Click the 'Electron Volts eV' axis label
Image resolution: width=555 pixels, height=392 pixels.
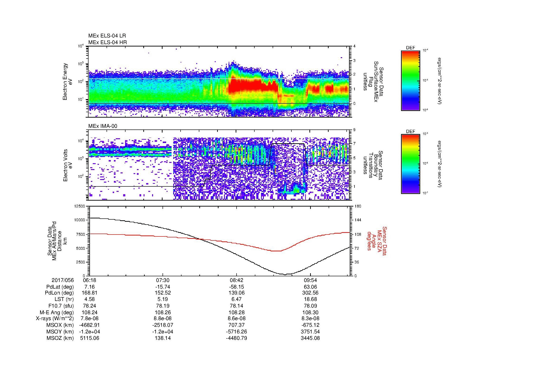(x=67, y=165)
